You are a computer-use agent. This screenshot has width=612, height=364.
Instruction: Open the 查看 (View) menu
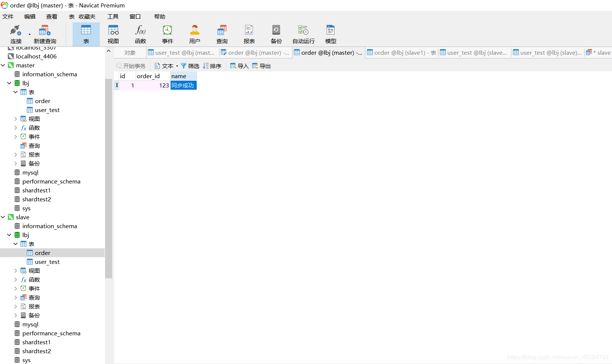(52, 16)
